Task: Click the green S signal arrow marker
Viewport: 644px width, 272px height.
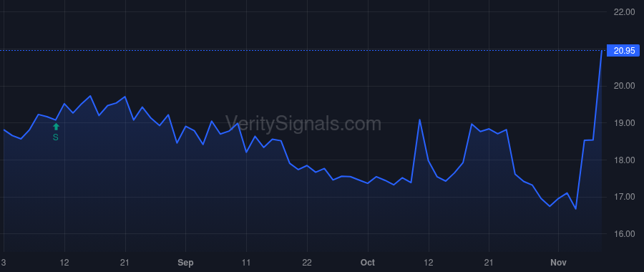Action: [x=56, y=127]
